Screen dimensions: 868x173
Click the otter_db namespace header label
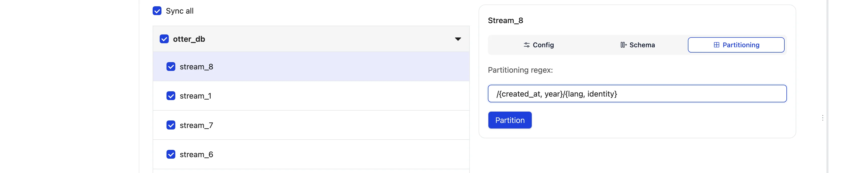(x=189, y=39)
